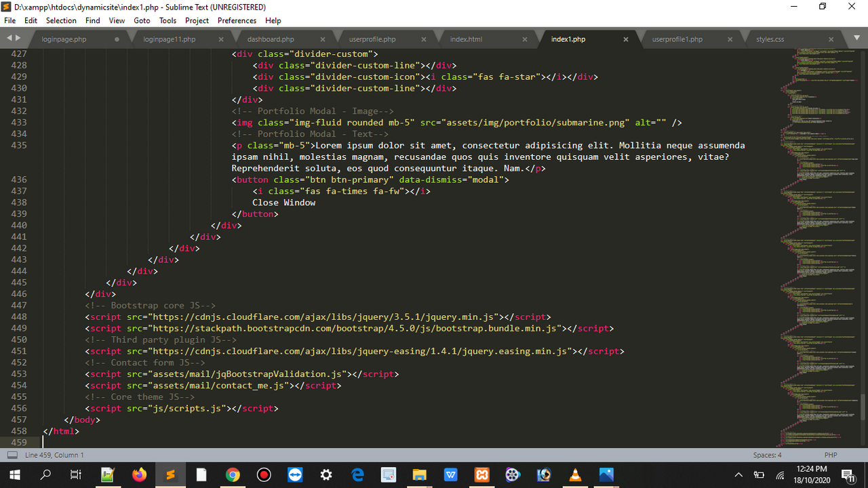The image size is (868, 488).
Task: Click the bootstrap.bundle.min.js script URL
Action: point(355,329)
